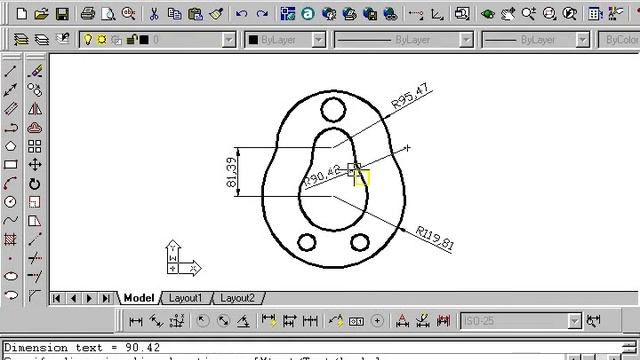Go to previous layout tab arrow
640x360 pixels.
point(73,298)
